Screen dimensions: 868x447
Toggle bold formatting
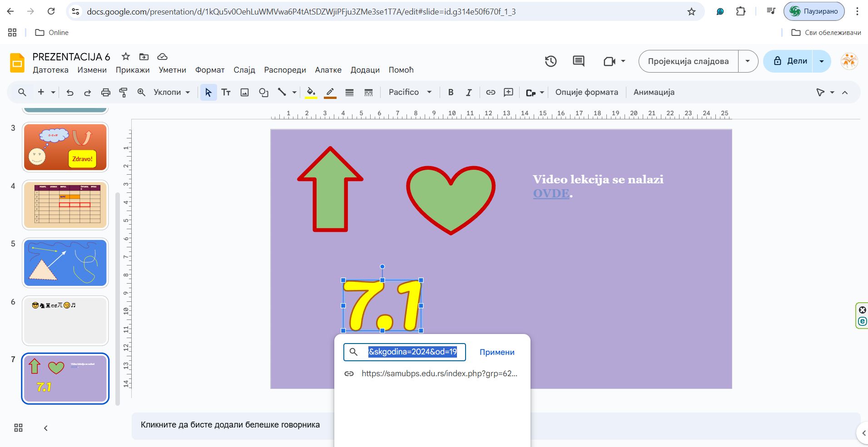point(451,93)
